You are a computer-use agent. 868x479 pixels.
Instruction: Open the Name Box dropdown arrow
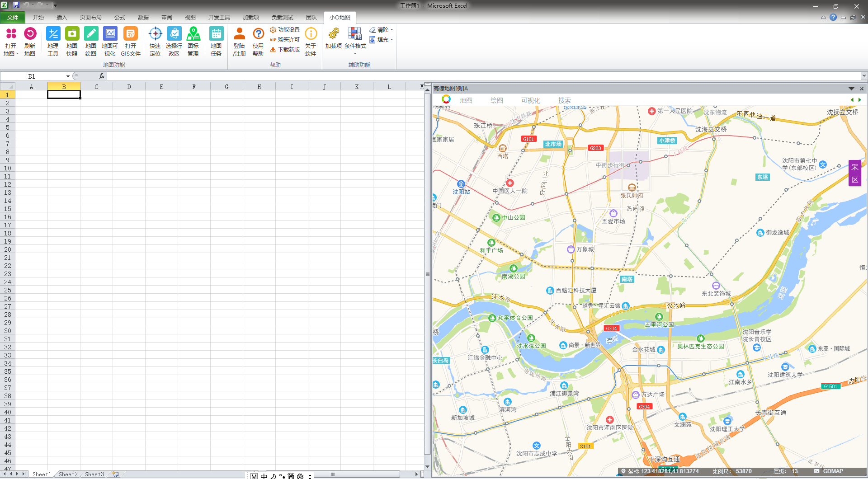[x=68, y=76]
